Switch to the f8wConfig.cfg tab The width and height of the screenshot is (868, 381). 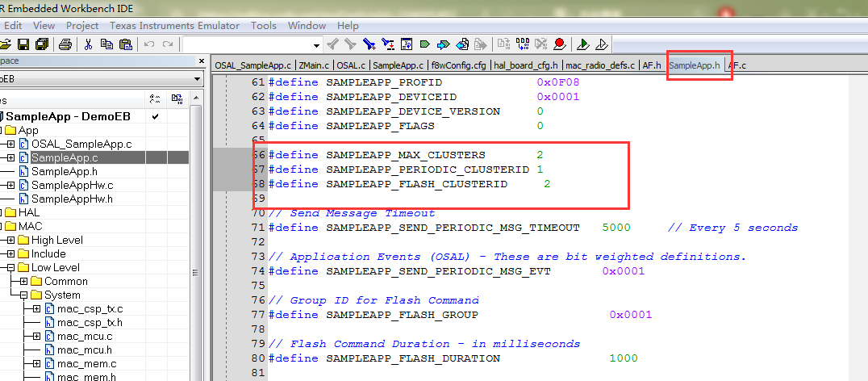pyautogui.click(x=458, y=65)
